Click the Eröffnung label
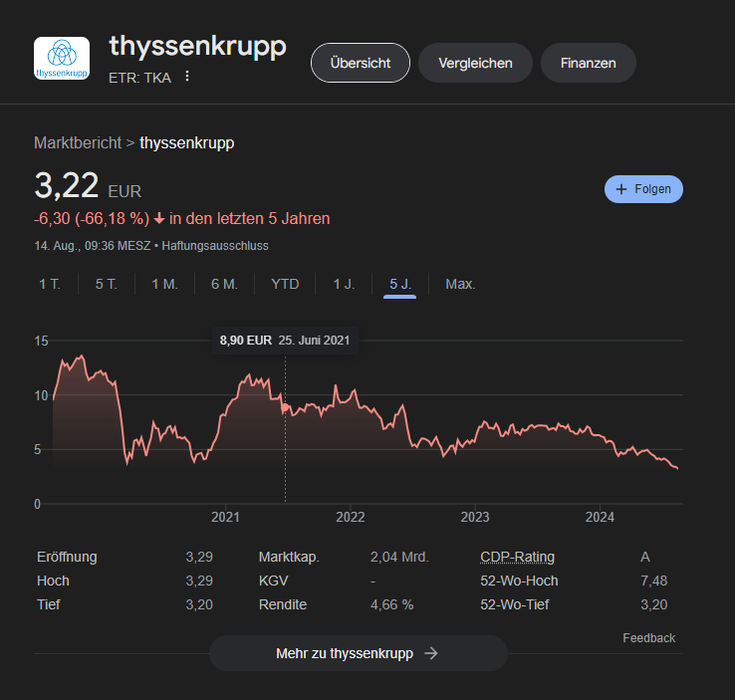The image size is (735, 700). 67,557
